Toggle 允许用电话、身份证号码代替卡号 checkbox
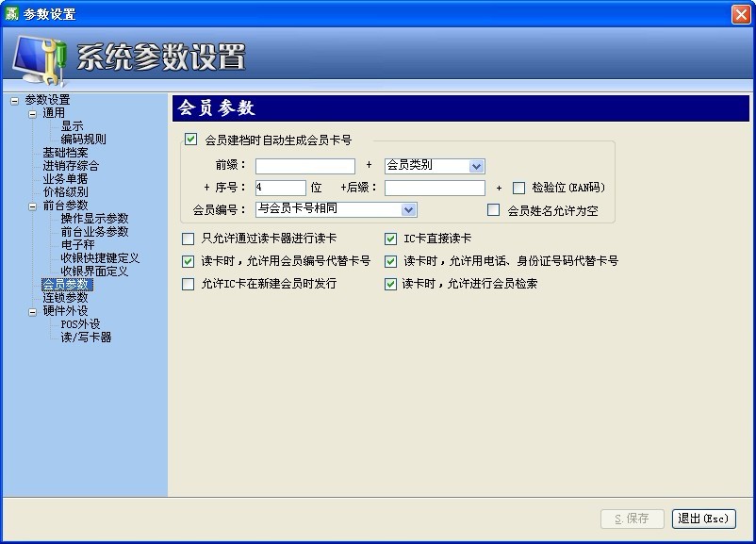The width and height of the screenshot is (756, 544). pyautogui.click(x=390, y=261)
